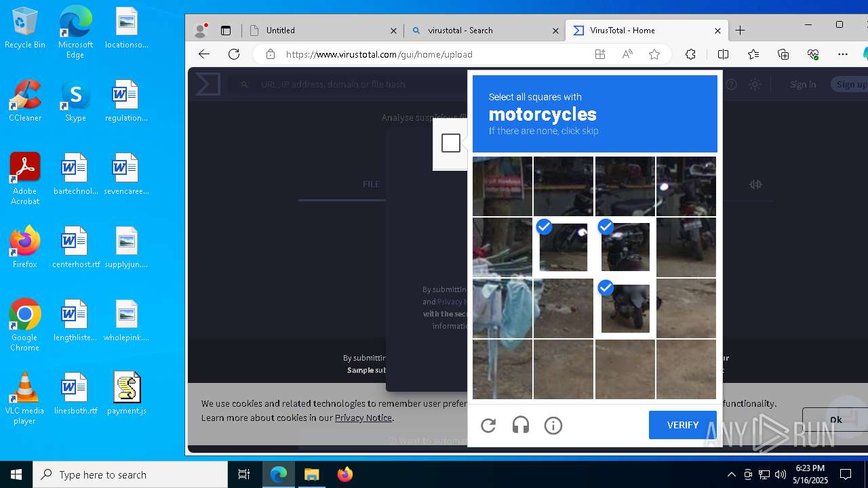The width and height of the screenshot is (868, 488).
Task: Toggle VirusTotal light/dark theme sun icon
Action: tap(755, 85)
